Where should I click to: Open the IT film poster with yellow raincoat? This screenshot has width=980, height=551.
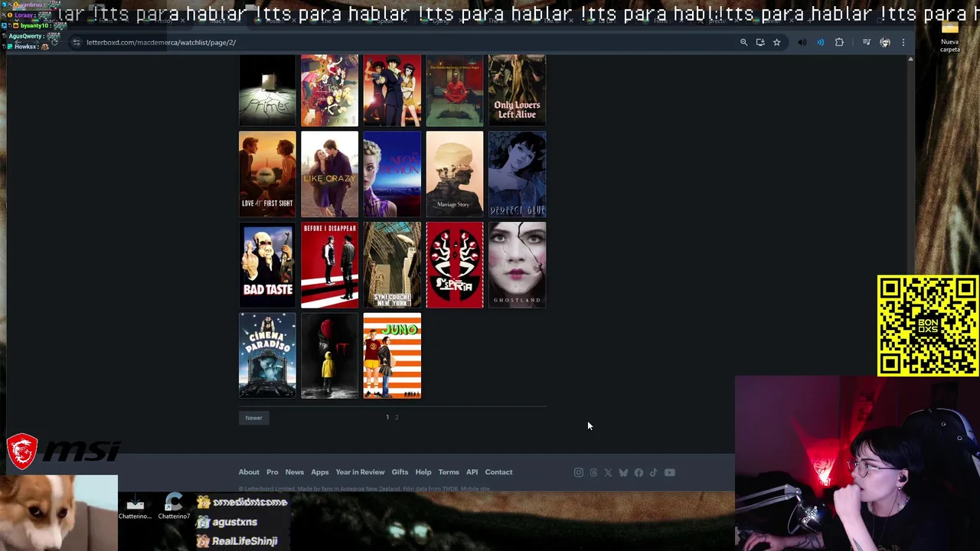(329, 355)
